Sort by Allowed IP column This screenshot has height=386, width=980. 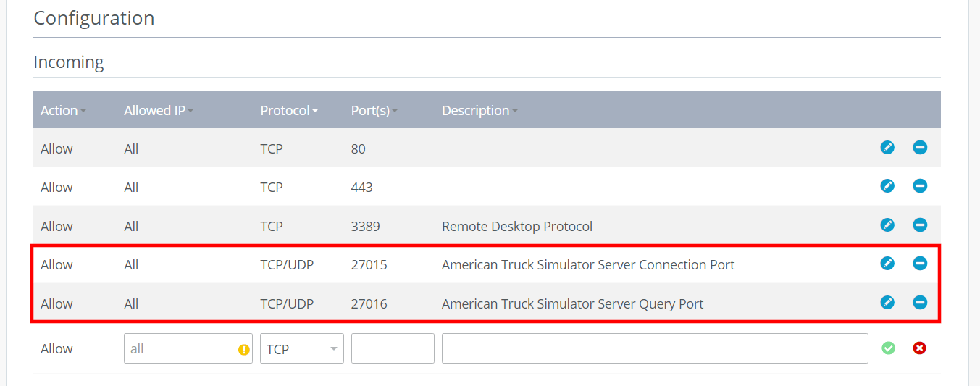(159, 111)
